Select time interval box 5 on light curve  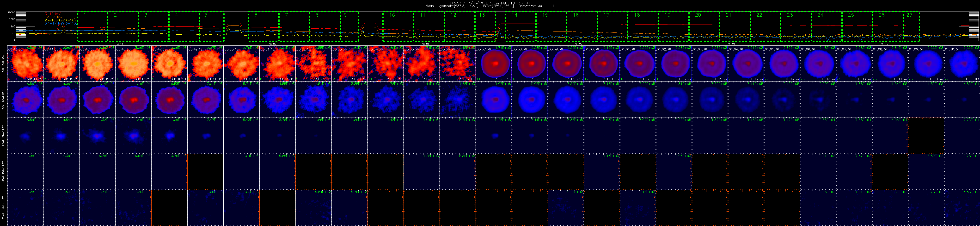tap(212, 26)
